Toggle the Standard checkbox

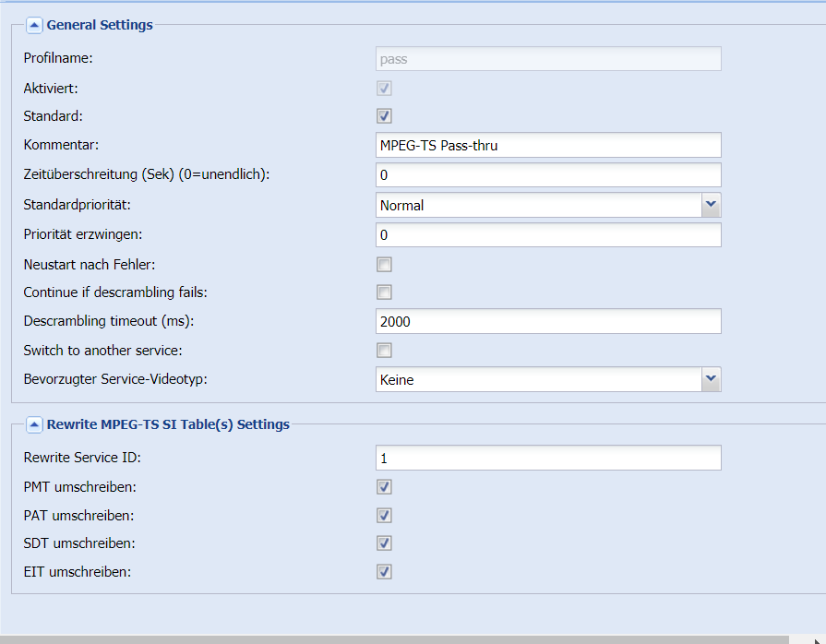pyautogui.click(x=384, y=116)
